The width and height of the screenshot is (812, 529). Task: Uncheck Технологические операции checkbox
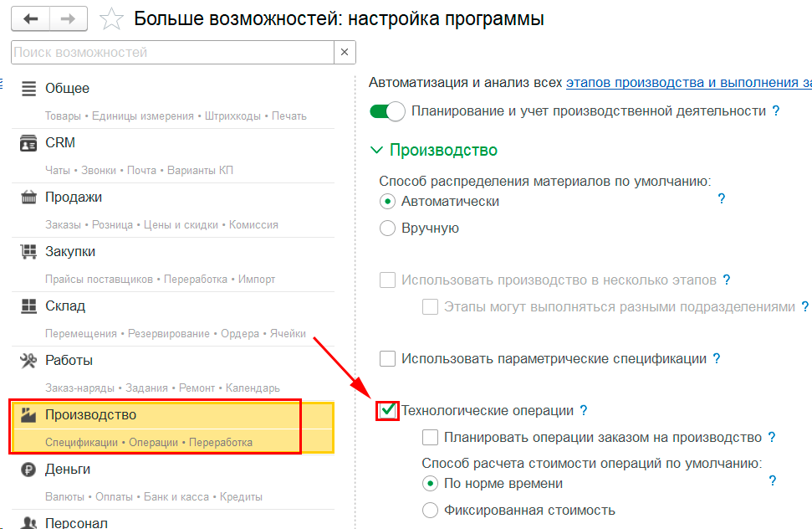tap(387, 410)
